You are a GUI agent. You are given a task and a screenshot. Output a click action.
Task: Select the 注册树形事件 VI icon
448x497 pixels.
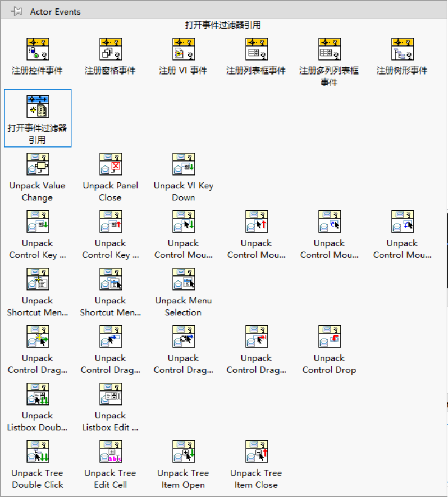pos(403,49)
